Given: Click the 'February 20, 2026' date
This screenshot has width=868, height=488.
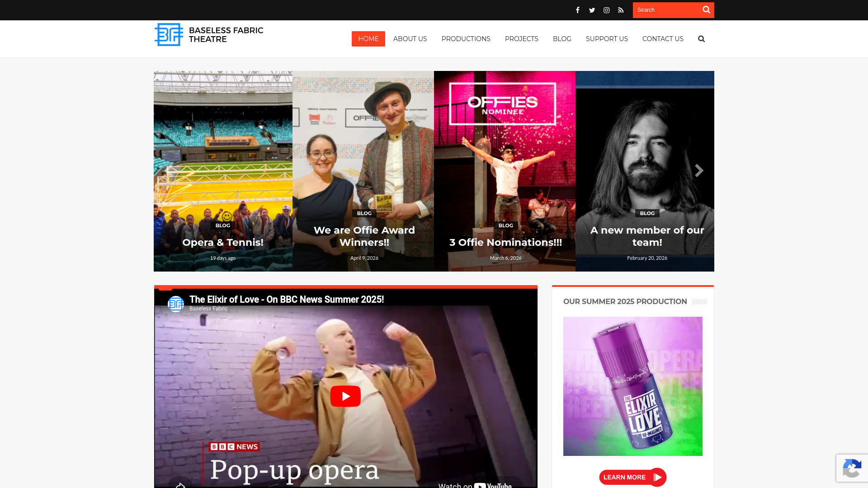Looking at the screenshot, I should click(647, 258).
